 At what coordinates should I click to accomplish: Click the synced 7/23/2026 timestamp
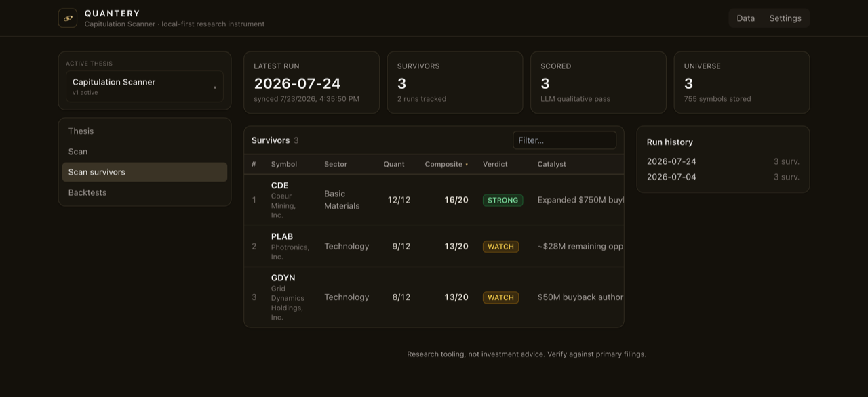click(x=307, y=99)
